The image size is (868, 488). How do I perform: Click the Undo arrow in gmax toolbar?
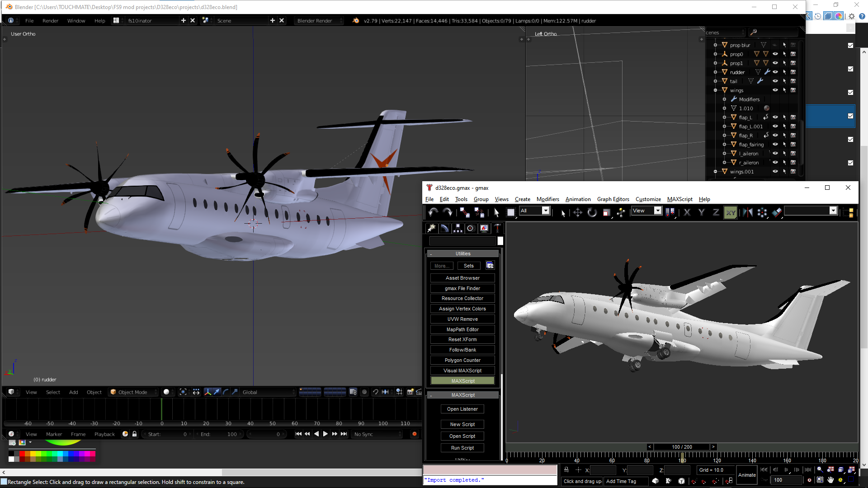tap(433, 212)
